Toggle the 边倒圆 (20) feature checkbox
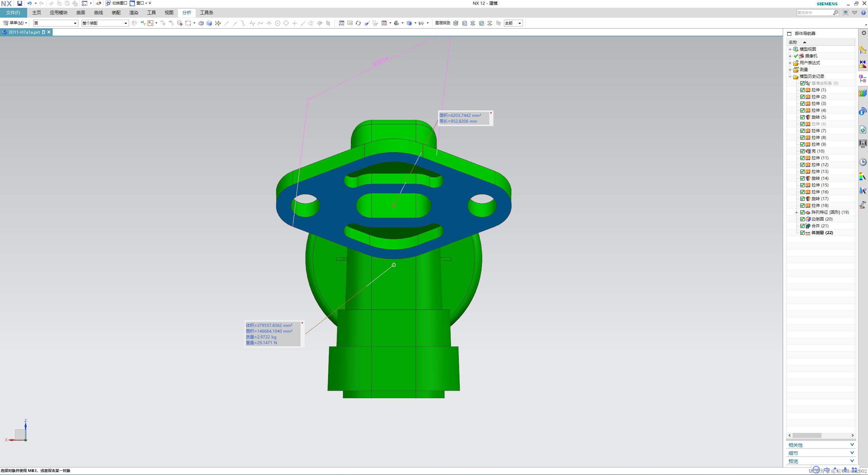 802,219
